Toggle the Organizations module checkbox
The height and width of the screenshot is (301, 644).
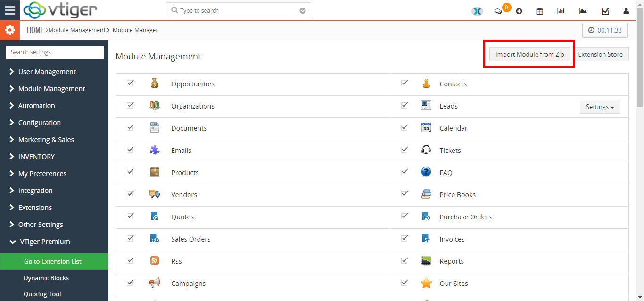pyautogui.click(x=130, y=105)
